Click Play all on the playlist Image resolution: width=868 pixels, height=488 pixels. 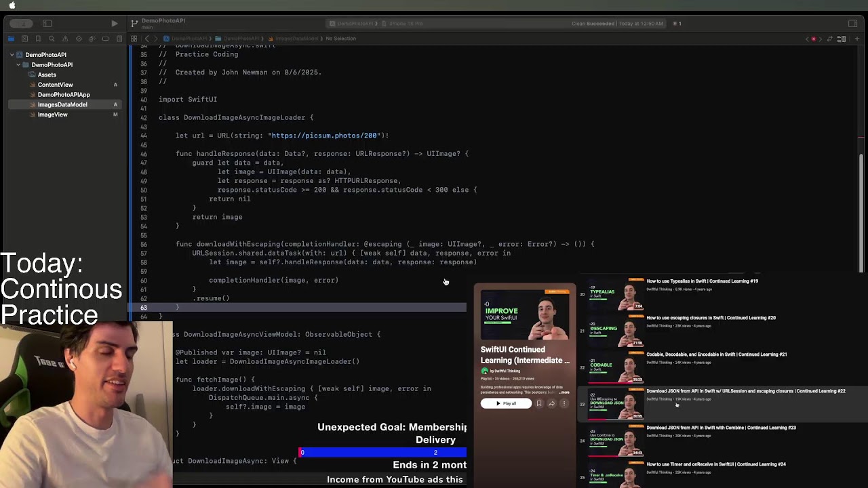[506, 403]
